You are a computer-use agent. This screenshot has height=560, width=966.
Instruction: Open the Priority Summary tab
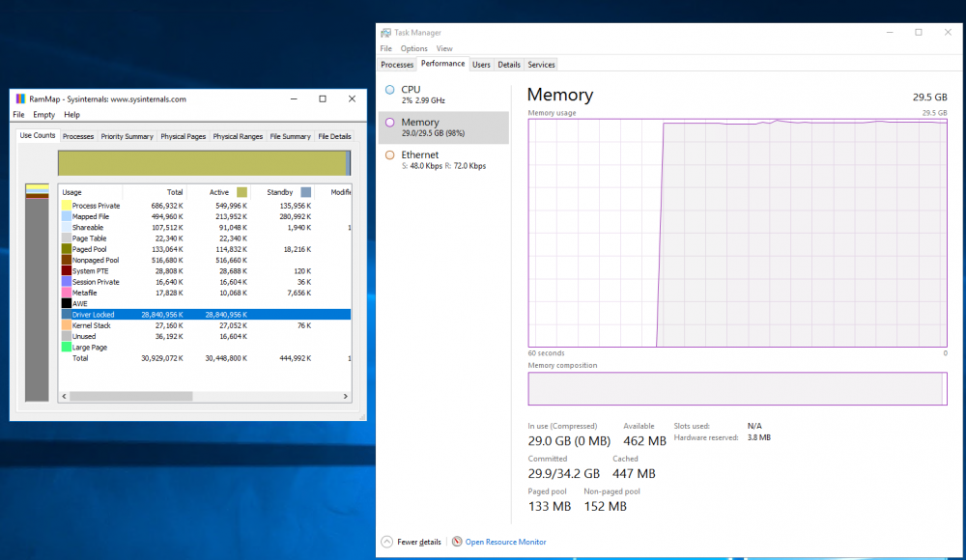(127, 137)
